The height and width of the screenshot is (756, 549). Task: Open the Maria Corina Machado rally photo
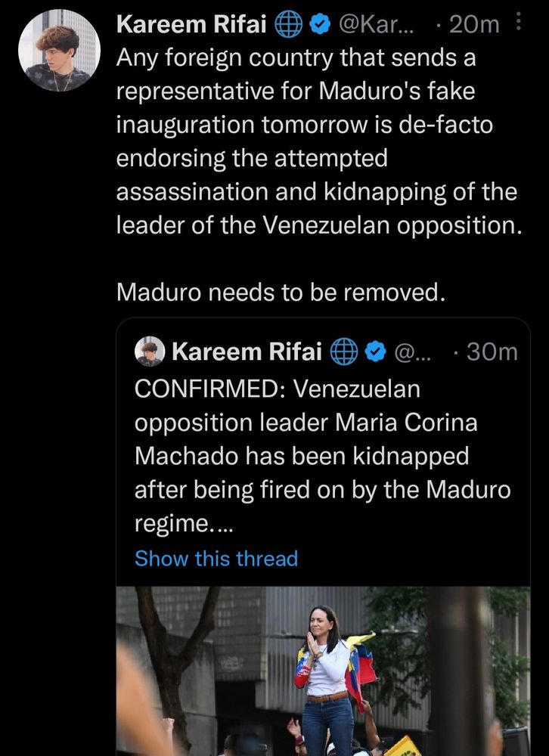[323, 671]
